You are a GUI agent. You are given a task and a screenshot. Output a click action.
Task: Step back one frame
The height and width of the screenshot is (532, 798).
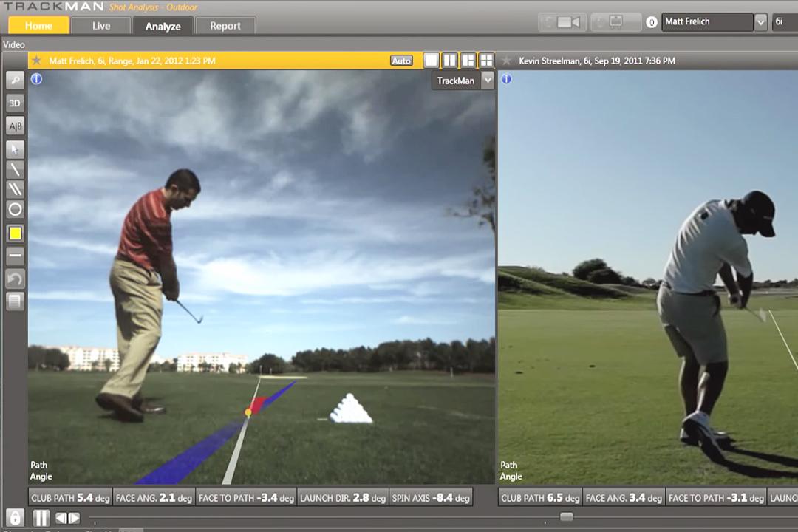tap(61, 518)
